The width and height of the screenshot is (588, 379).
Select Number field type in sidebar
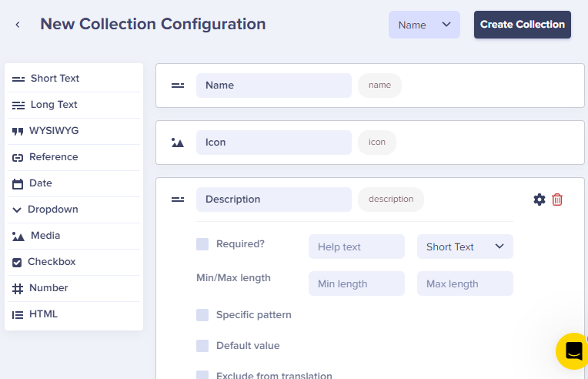pyautogui.click(x=74, y=288)
